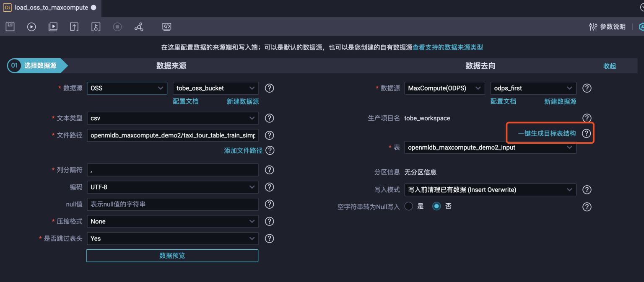Click help icon beside 编码 UTF-8
The image size is (644, 282).
pyautogui.click(x=270, y=187)
